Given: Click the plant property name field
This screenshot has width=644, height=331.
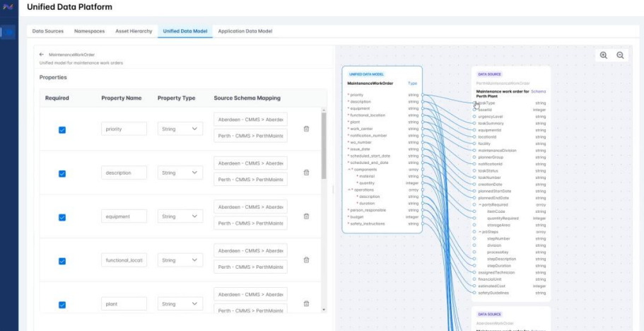Looking at the screenshot, I should (124, 304).
